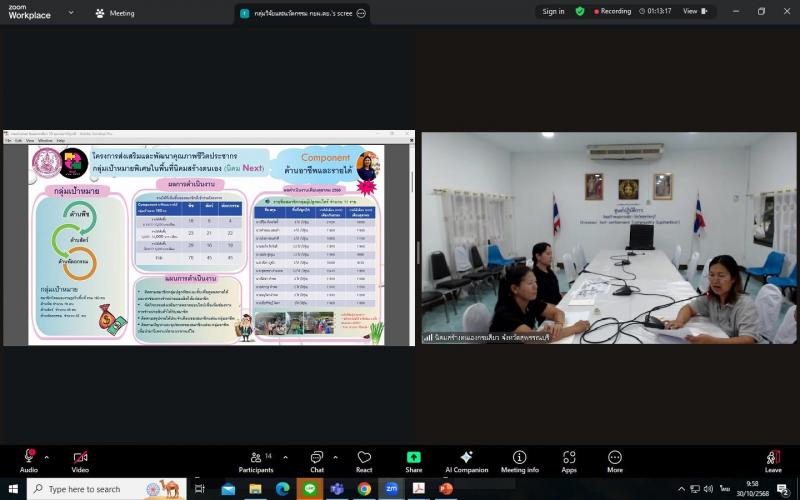Open PowerPoint from the taskbar
This screenshot has width=800, height=500.
click(446, 489)
